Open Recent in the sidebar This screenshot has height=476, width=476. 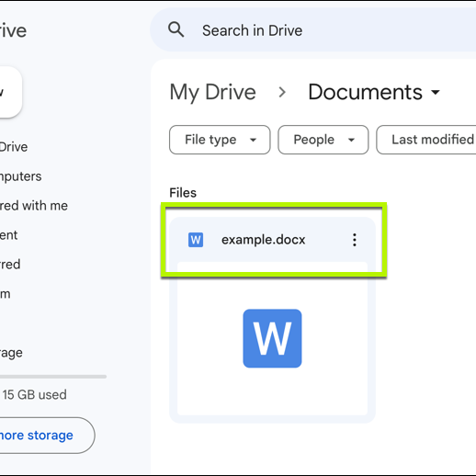tap(8, 235)
